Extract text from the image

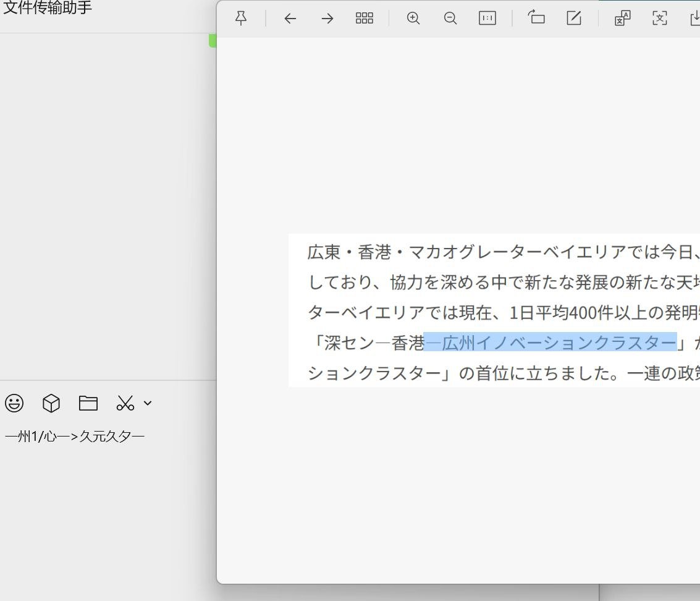coord(660,19)
